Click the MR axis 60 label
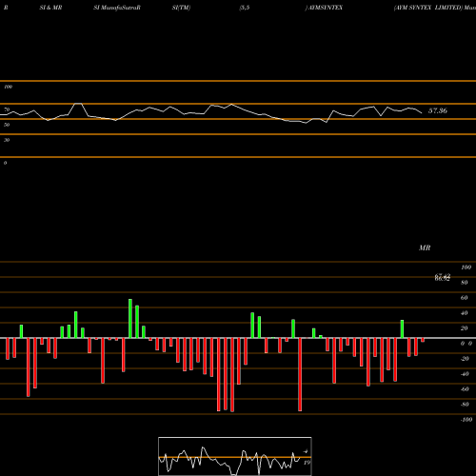 pyautogui.click(x=465, y=298)
